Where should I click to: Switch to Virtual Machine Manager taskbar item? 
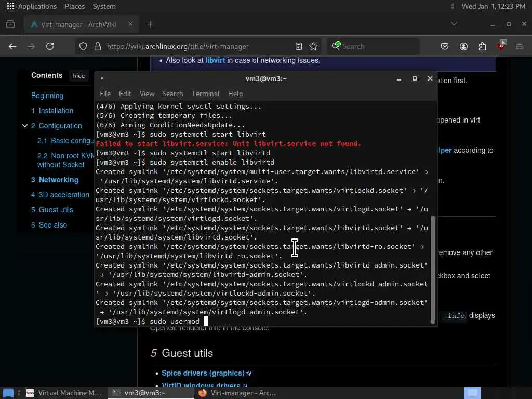coord(64,393)
